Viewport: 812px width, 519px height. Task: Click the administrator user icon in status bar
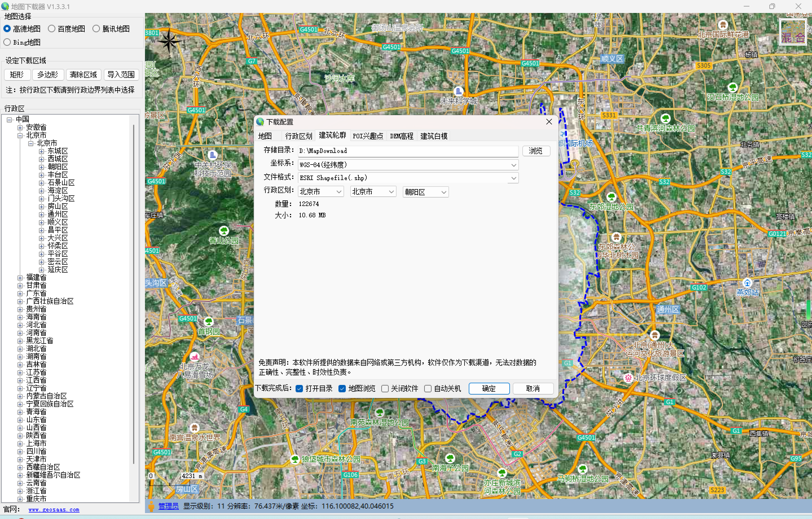coord(151,506)
